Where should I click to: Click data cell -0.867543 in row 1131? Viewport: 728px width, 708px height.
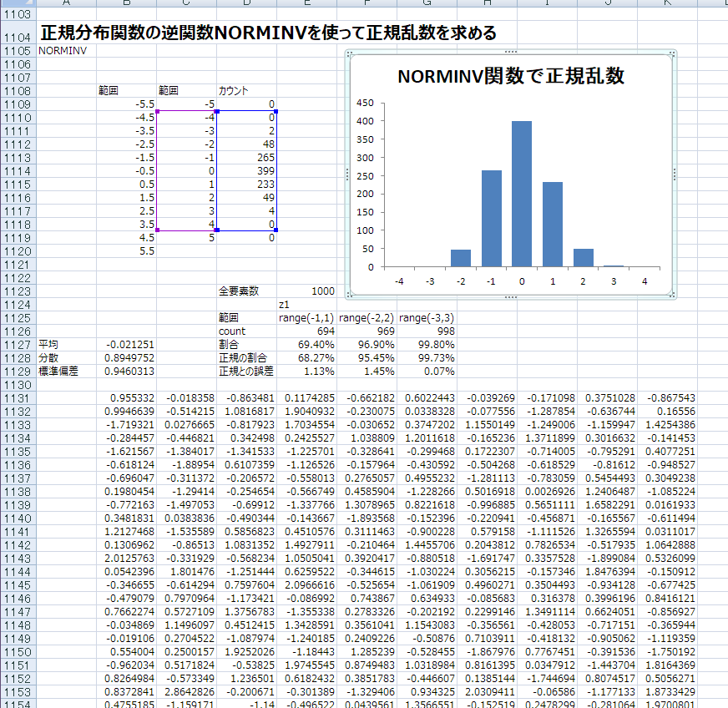coord(668,398)
